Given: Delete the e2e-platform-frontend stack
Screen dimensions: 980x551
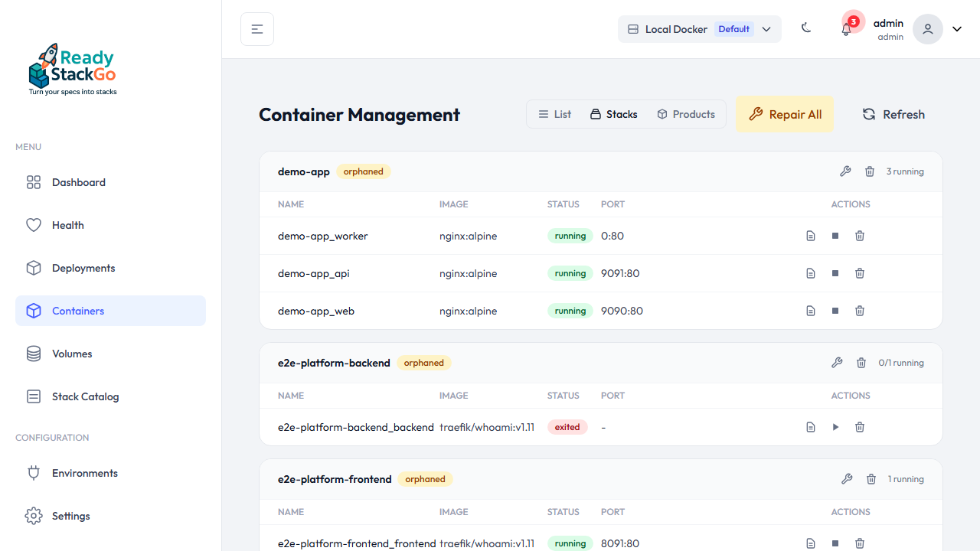Looking at the screenshot, I should (x=871, y=479).
